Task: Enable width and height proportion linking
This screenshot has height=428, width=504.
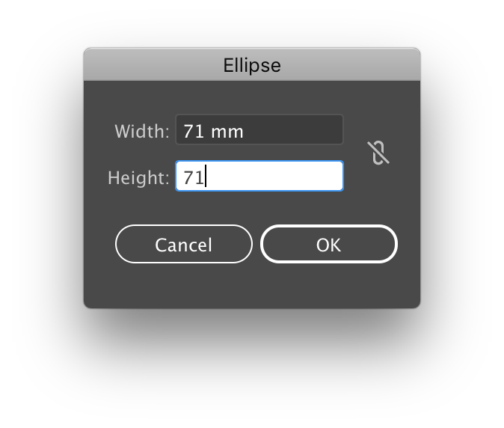Action: [x=378, y=153]
